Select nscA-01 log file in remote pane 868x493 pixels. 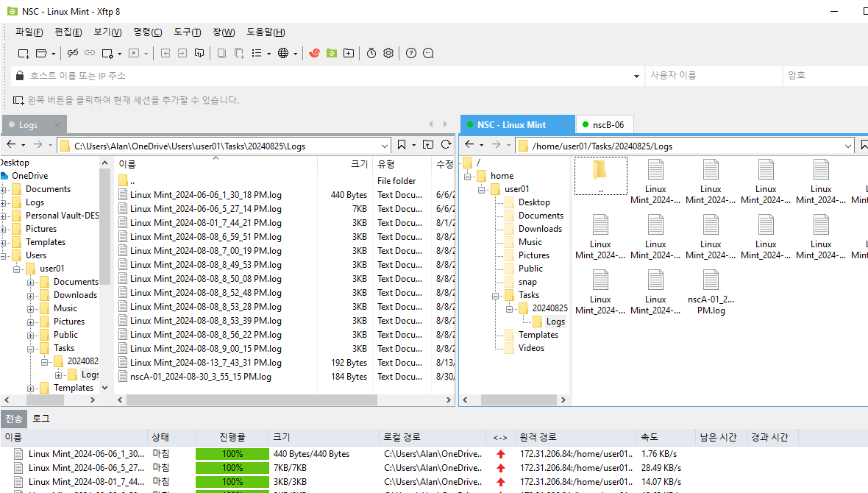(x=711, y=292)
